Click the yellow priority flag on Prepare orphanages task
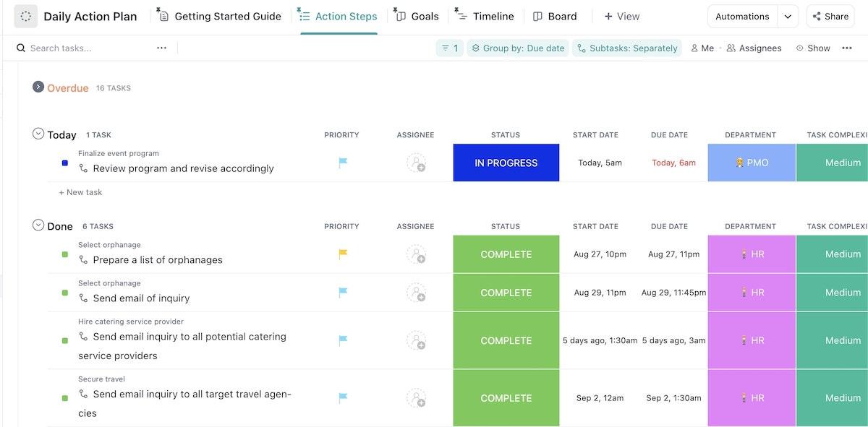The width and height of the screenshot is (868, 427). point(343,254)
